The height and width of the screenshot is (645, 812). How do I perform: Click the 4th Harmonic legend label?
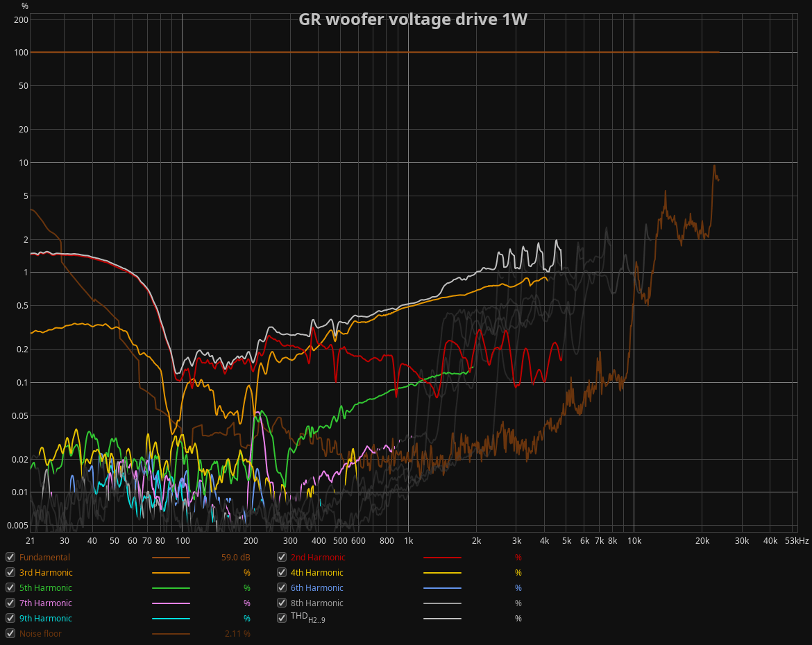(317, 573)
